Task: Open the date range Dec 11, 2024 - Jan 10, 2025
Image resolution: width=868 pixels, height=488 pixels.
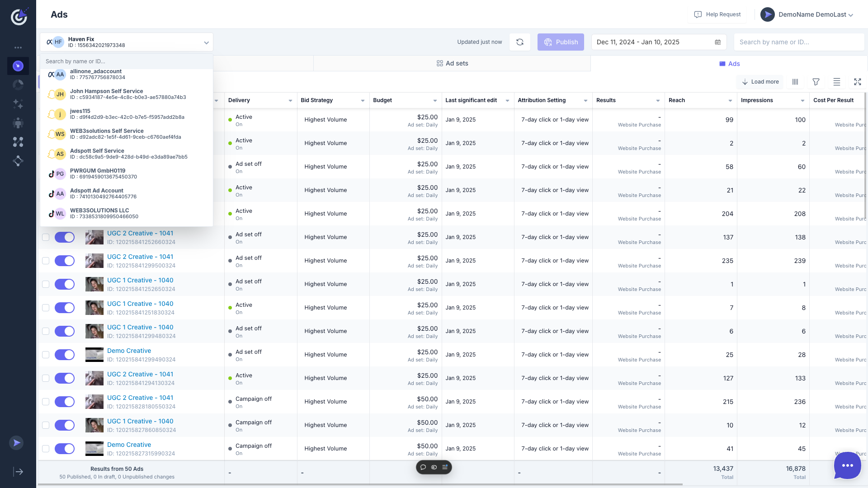Action: (659, 42)
